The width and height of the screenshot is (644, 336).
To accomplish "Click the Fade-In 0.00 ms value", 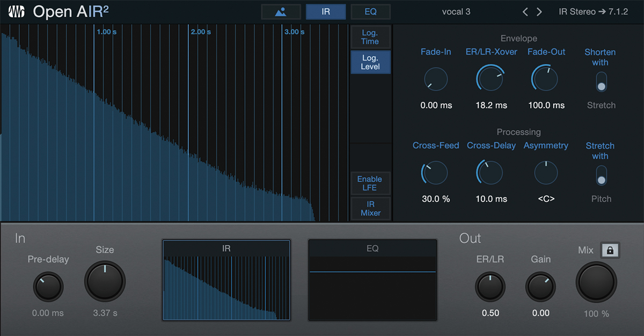I will tap(436, 105).
